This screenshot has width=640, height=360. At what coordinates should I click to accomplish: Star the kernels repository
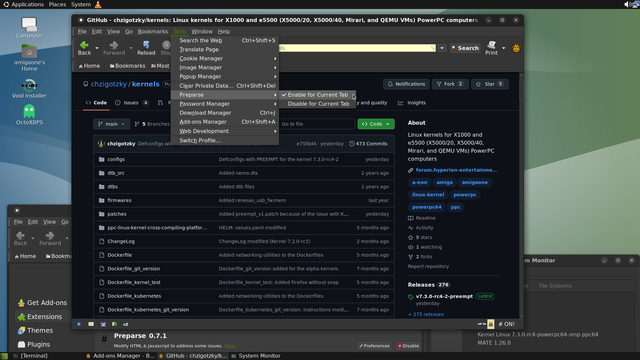click(x=489, y=84)
